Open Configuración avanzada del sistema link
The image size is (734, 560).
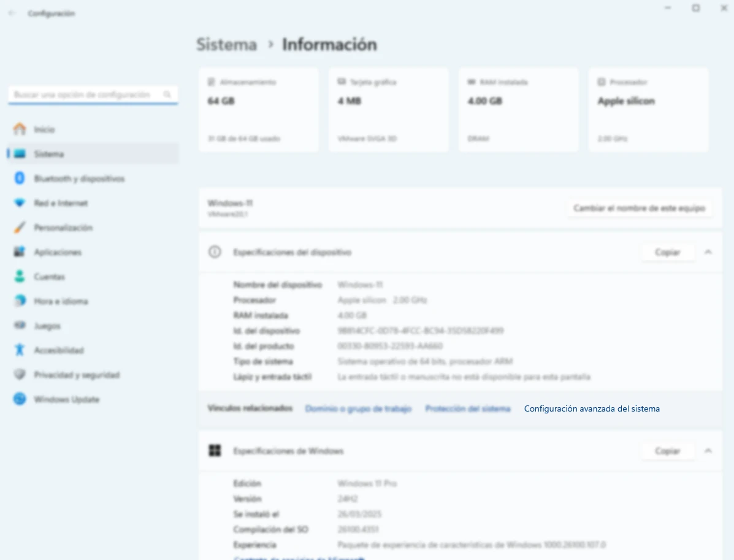click(592, 408)
